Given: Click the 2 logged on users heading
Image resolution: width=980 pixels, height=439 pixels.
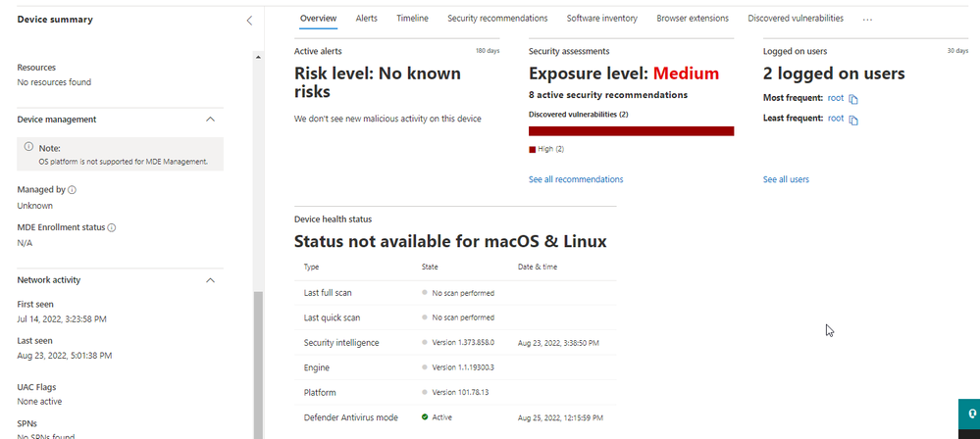Looking at the screenshot, I should [x=834, y=73].
